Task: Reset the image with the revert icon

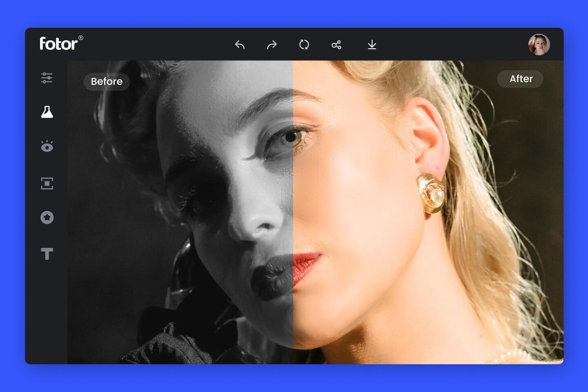Action: click(303, 45)
